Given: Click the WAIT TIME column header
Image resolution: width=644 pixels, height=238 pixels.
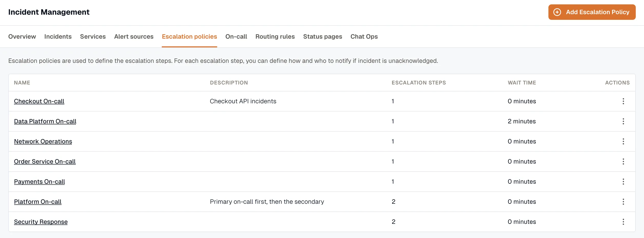Looking at the screenshot, I should 522,83.
